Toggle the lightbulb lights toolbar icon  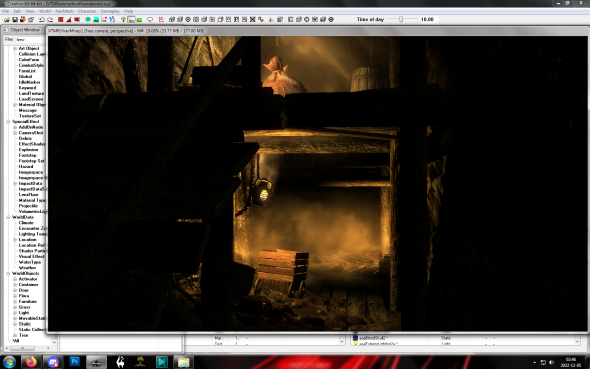pos(123,19)
